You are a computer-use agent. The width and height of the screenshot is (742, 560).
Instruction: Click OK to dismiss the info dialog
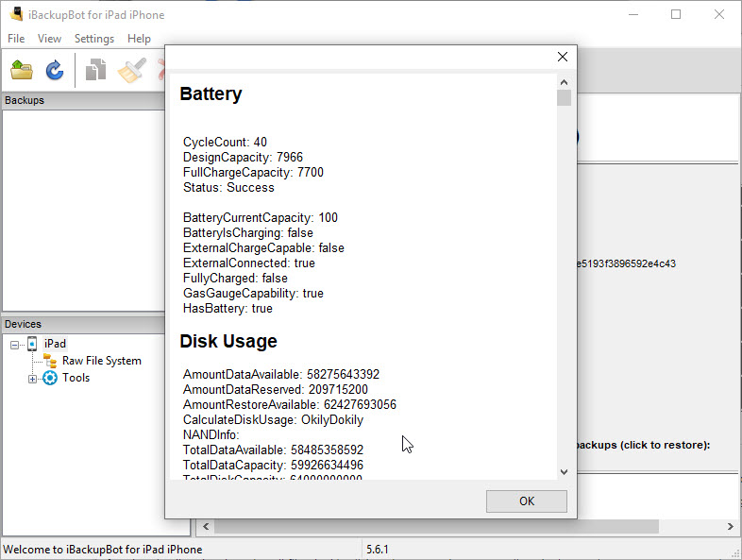coord(526,501)
